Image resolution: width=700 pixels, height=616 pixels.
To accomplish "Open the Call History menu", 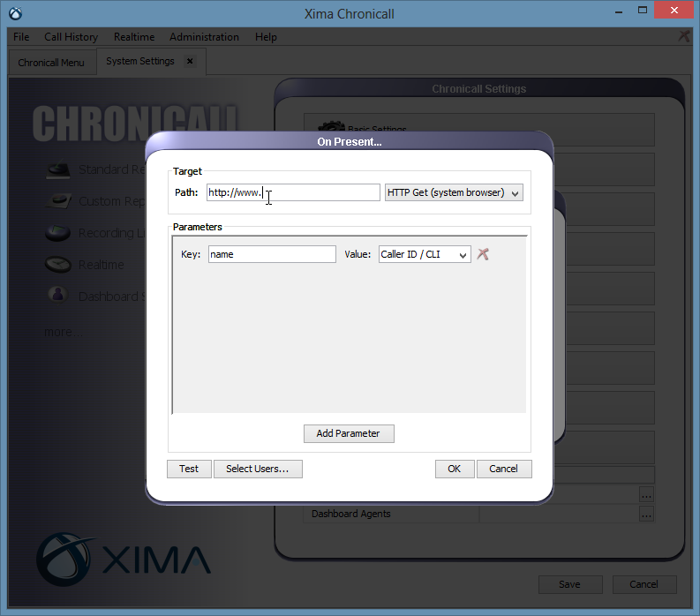I will [71, 37].
